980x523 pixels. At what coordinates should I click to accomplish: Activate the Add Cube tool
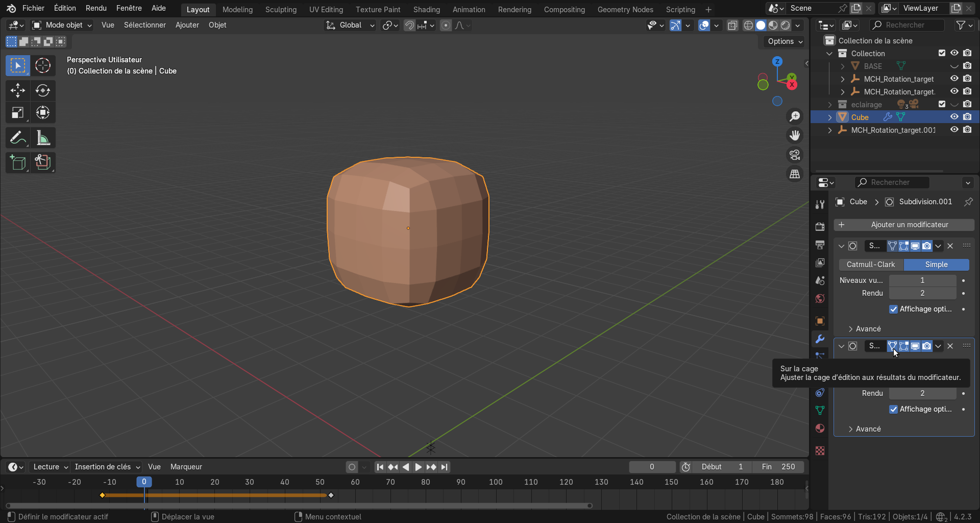[18, 162]
